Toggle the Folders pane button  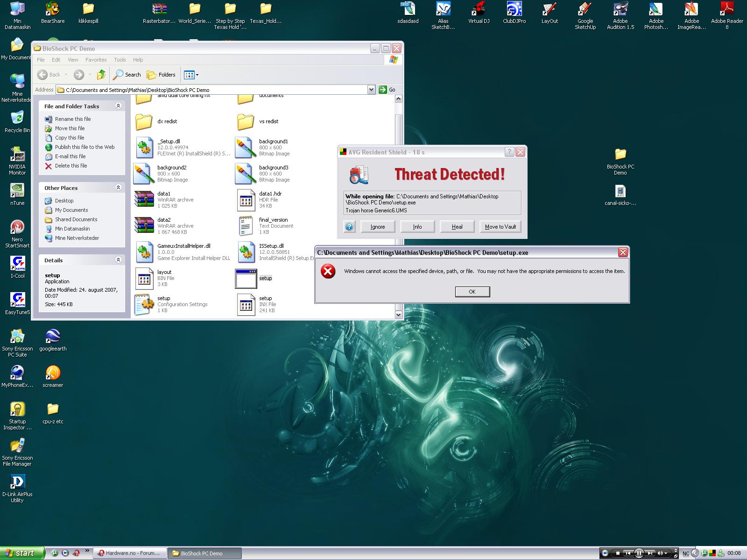(161, 75)
